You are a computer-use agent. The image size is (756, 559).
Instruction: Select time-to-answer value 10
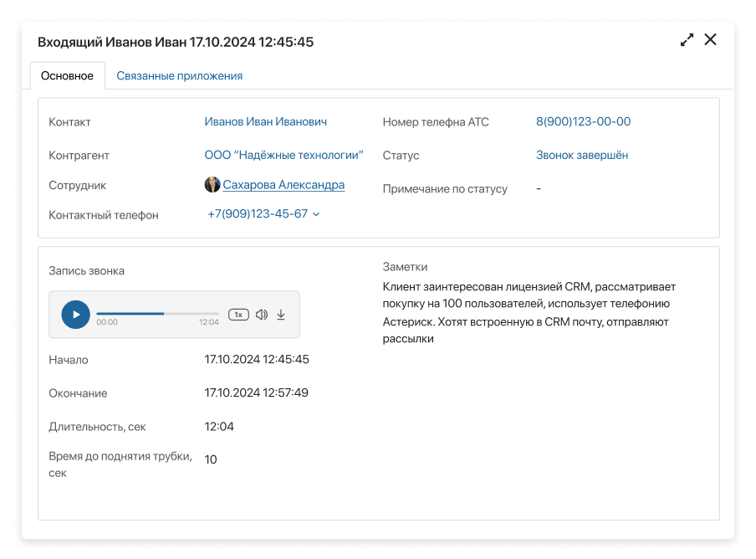[x=211, y=459]
